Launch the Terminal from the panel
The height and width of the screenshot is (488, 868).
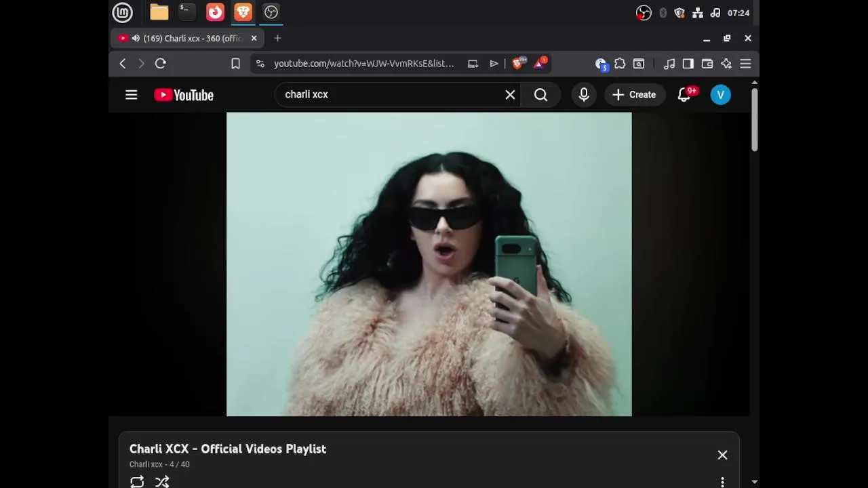(186, 12)
